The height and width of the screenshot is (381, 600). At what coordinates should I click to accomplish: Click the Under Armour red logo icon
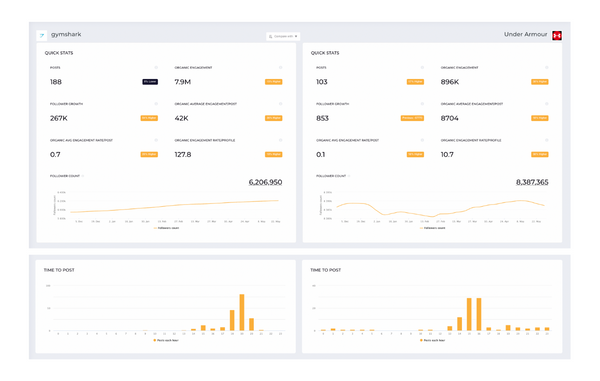(x=557, y=35)
